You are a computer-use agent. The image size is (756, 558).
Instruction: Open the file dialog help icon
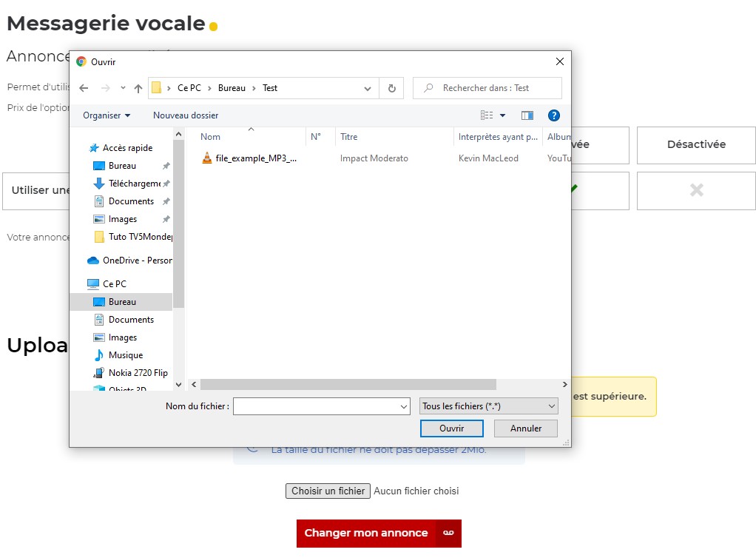553,115
